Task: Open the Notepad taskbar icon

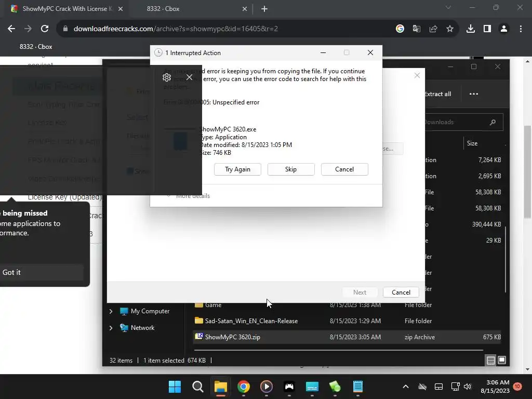Action: click(x=357, y=387)
